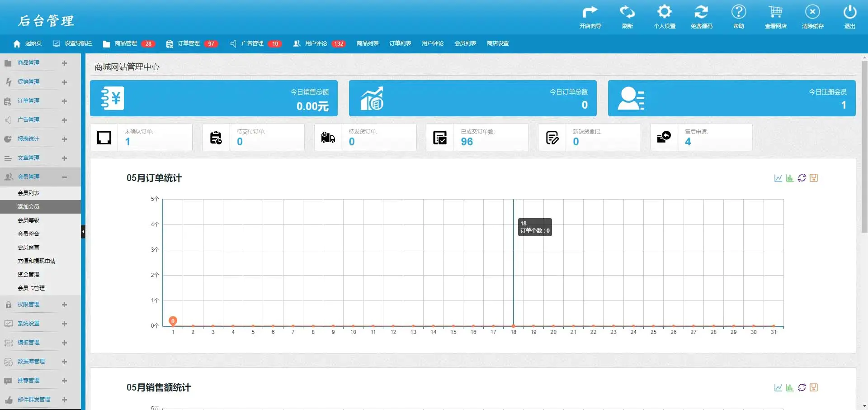The height and width of the screenshot is (410, 868).
Task: Collapse the 会员管理 sidebar section
Action: (x=64, y=177)
